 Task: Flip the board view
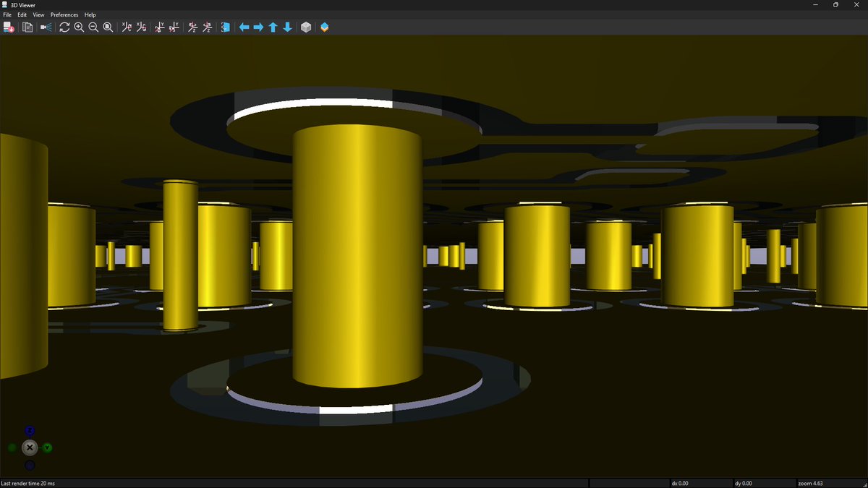pyautogui.click(x=225, y=27)
